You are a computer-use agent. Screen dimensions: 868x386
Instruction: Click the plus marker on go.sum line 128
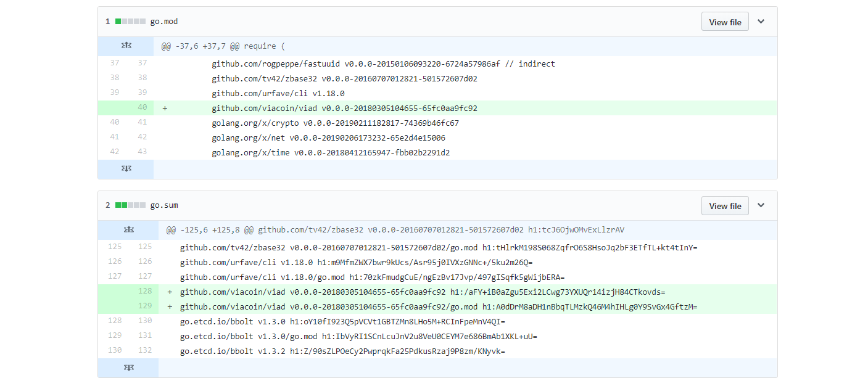[170, 292]
